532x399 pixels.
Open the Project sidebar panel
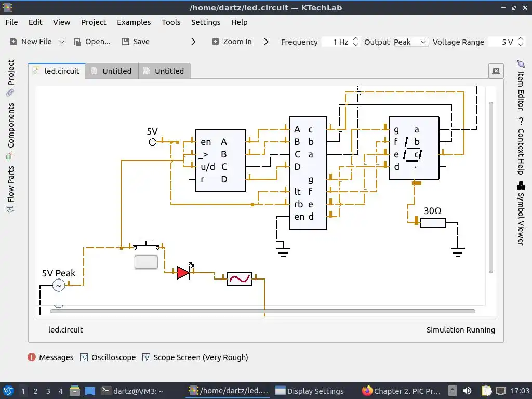[x=10, y=77]
